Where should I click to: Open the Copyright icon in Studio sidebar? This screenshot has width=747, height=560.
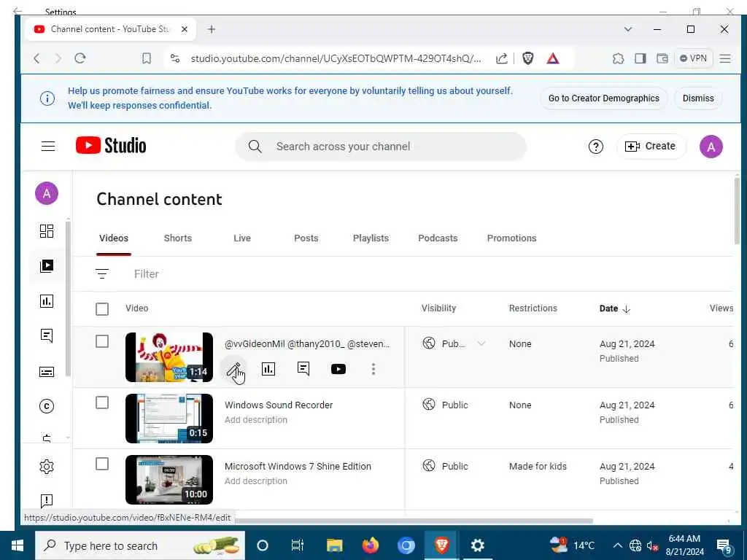[46, 406]
